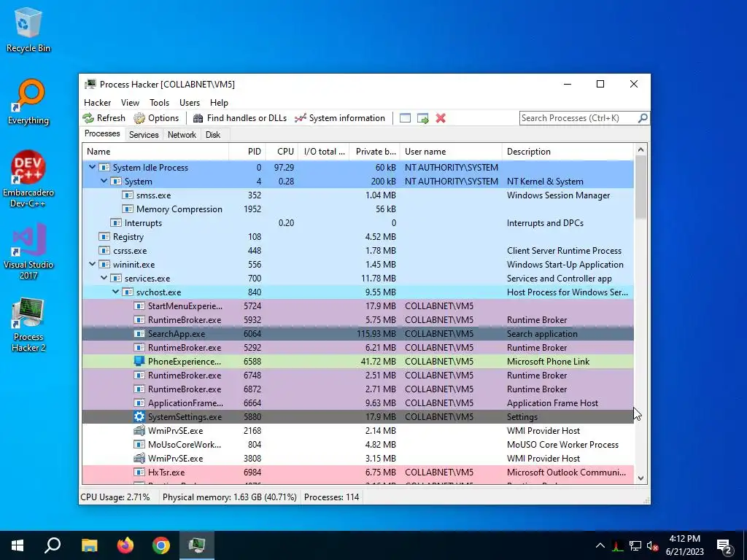This screenshot has height=560, width=747.
Task: Sort by the PID column header
Action: tap(247, 152)
